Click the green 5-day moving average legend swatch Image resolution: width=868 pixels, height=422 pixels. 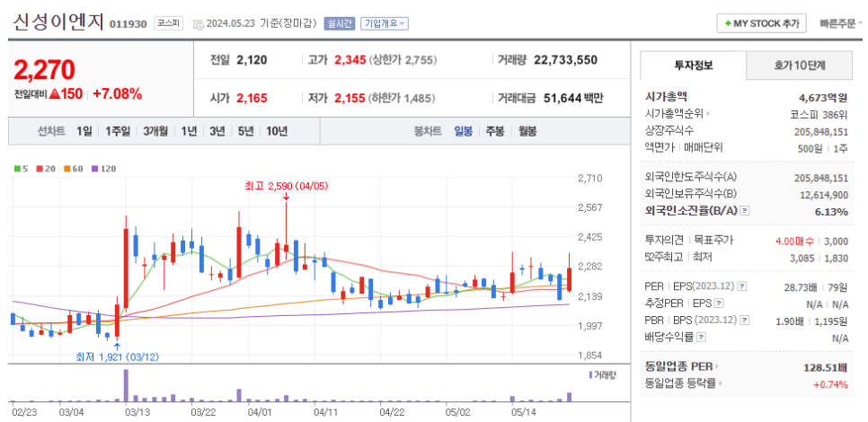(x=16, y=169)
